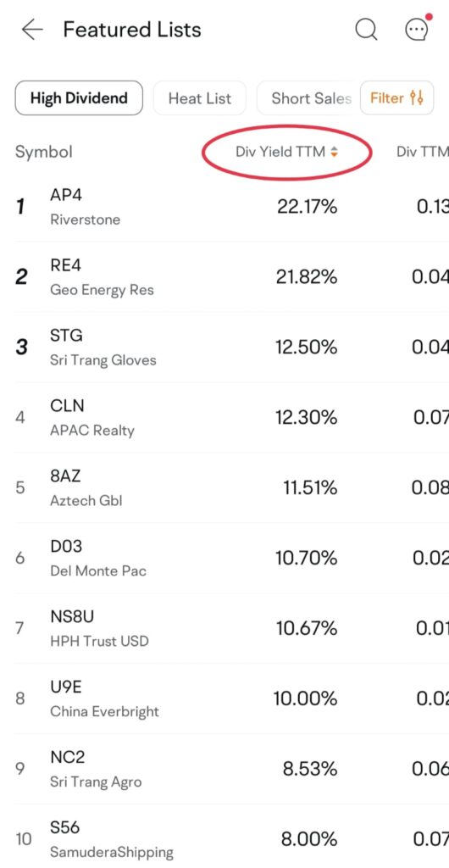The height and width of the screenshot is (868, 449).
Task: Open NC2 Sri Trang Agro
Action: (x=231, y=769)
